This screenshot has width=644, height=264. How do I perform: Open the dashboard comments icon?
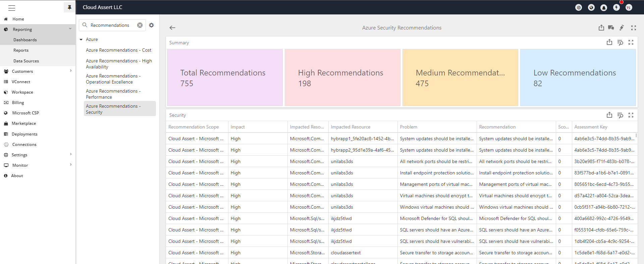tap(611, 28)
